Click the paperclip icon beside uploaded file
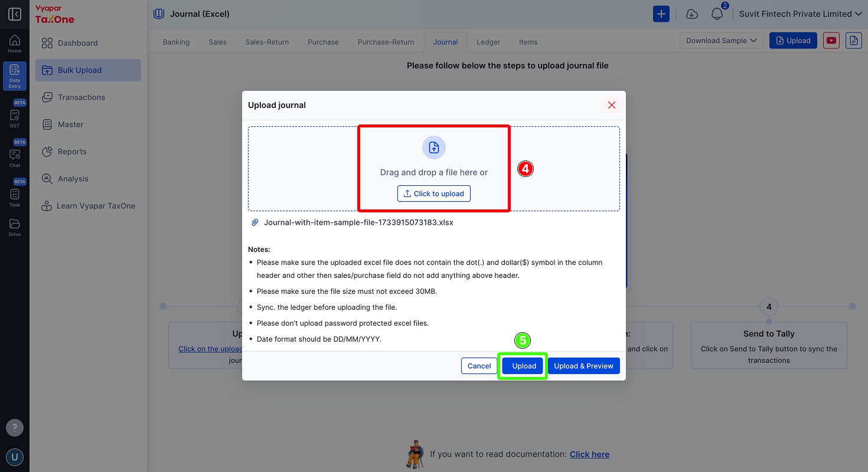The width and height of the screenshot is (868, 472). pyautogui.click(x=255, y=222)
